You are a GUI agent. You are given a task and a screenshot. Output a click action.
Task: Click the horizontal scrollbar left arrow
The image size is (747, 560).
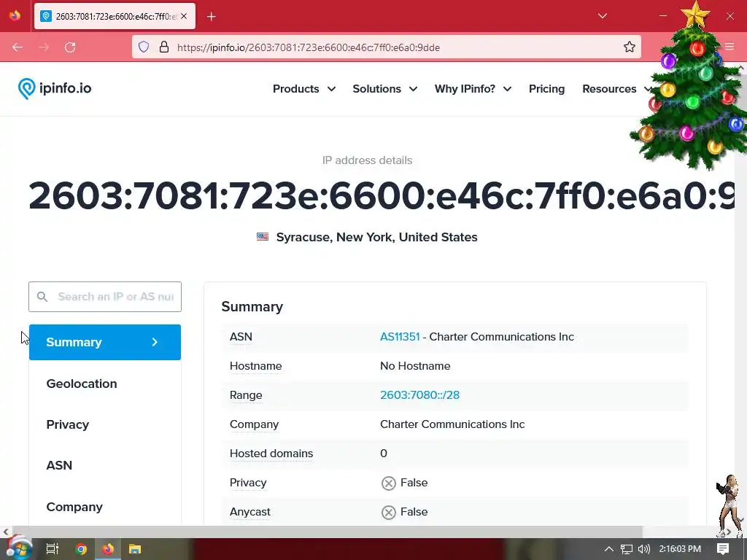[5, 532]
